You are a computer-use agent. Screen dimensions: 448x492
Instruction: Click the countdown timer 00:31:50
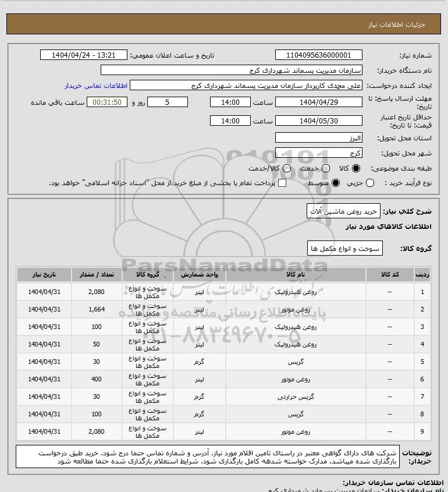pyautogui.click(x=107, y=102)
